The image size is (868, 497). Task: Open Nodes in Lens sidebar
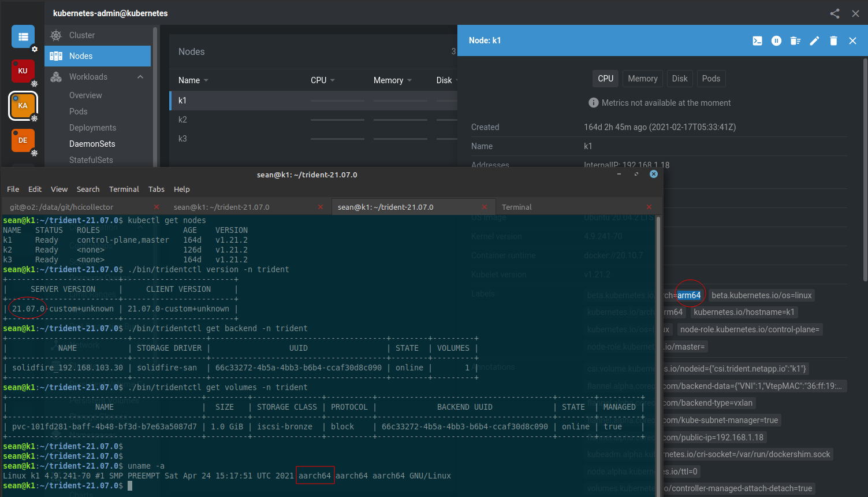point(98,56)
